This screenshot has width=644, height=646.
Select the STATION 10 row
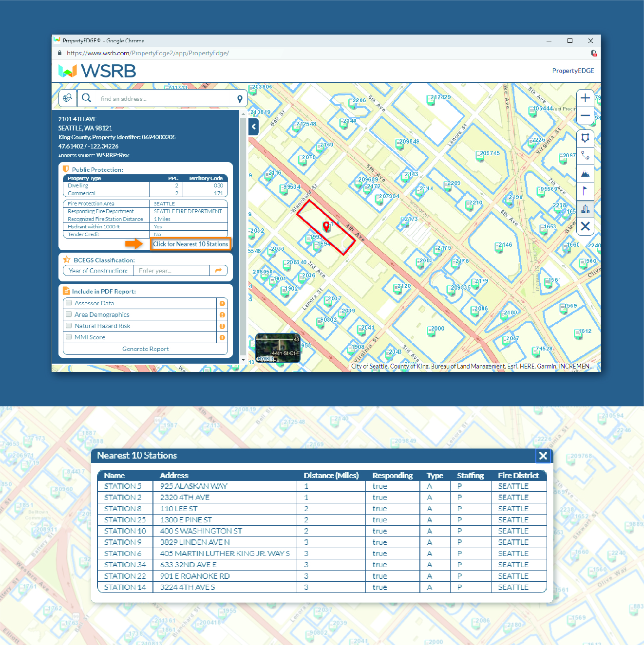coord(322,531)
